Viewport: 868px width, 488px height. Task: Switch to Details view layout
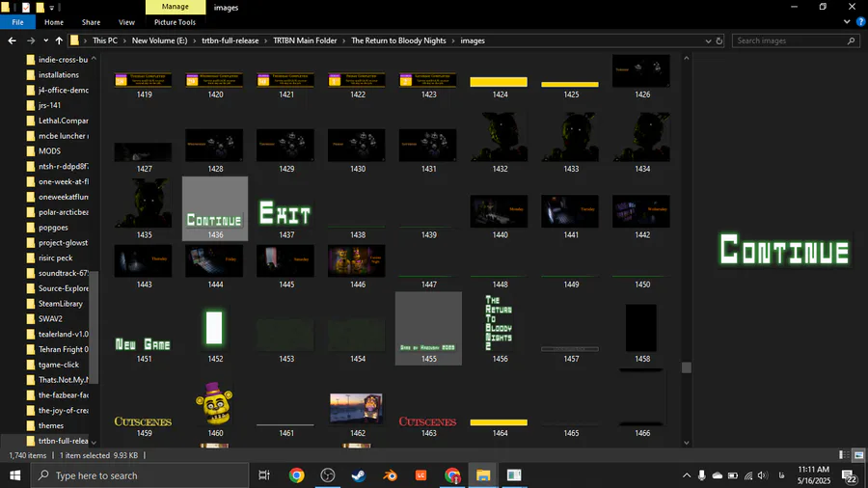[x=844, y=455]
